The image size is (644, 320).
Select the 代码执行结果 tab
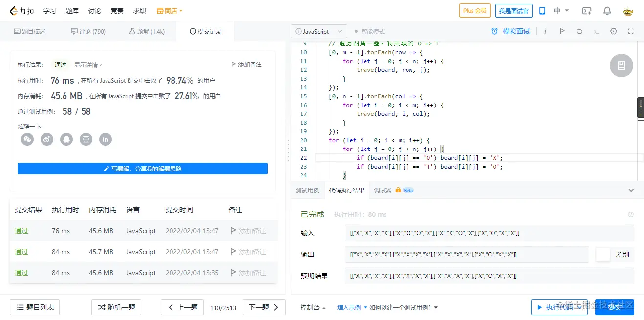[x=346, y=190]
